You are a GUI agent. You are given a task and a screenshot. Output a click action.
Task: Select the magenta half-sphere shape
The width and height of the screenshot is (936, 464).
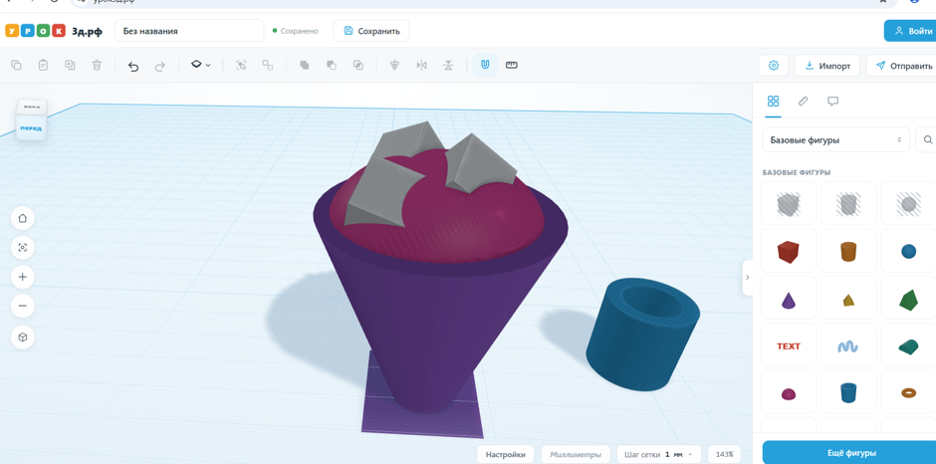click(788, 393)
